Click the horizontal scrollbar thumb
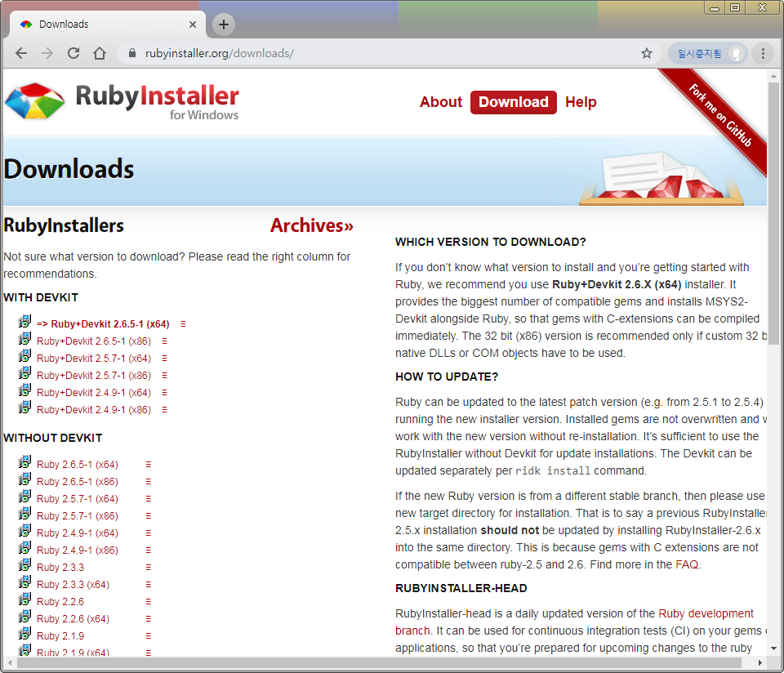 (379, 662)
